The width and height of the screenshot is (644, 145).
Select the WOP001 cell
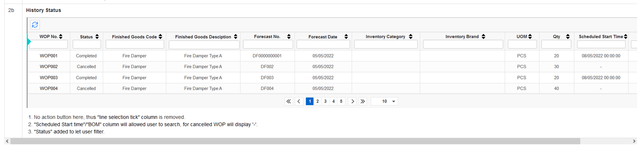(x=49, y=56)
